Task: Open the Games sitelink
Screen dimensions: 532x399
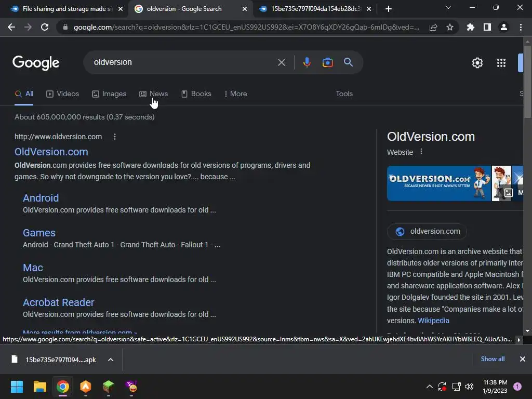Action: pos(39,233)
